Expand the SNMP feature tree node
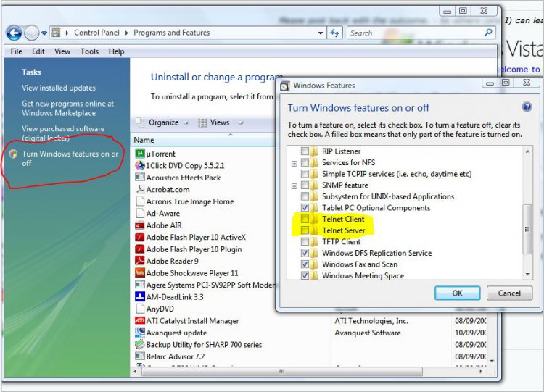544x392 pixels. (x=294, y=186)
